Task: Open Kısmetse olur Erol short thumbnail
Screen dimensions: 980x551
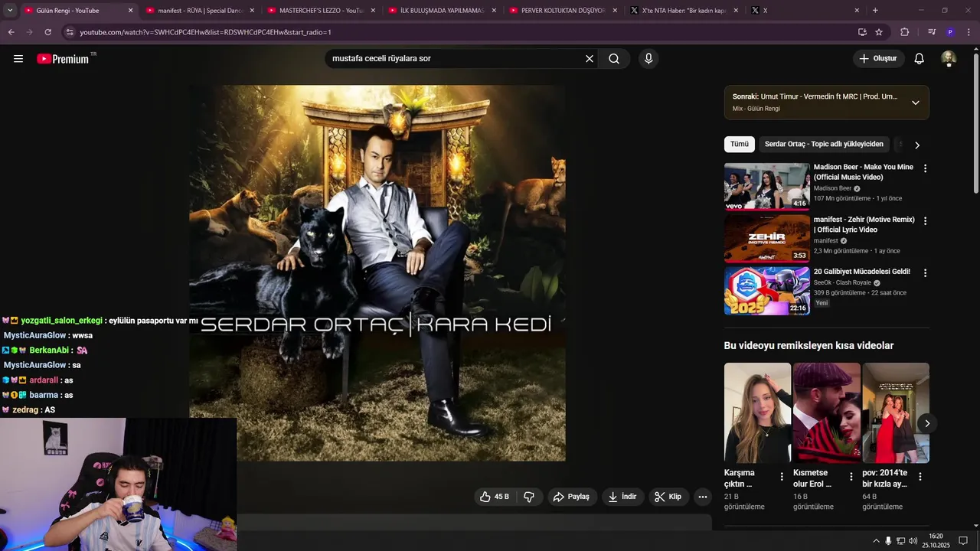Action: (x=826, y=412)
